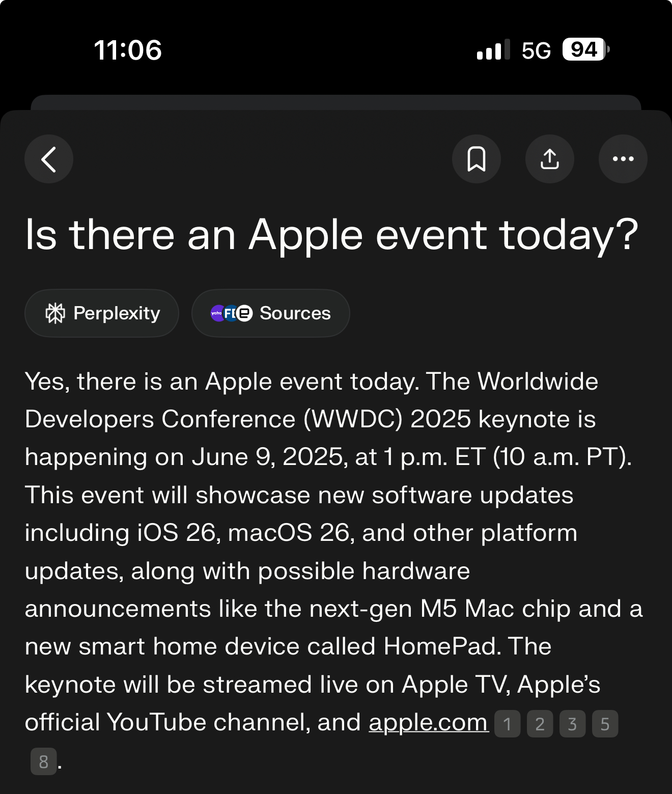Viewport: 672px width, 794px height.
Task: Tap the battery indicator showing 94
Action: (x=585, y=49)
